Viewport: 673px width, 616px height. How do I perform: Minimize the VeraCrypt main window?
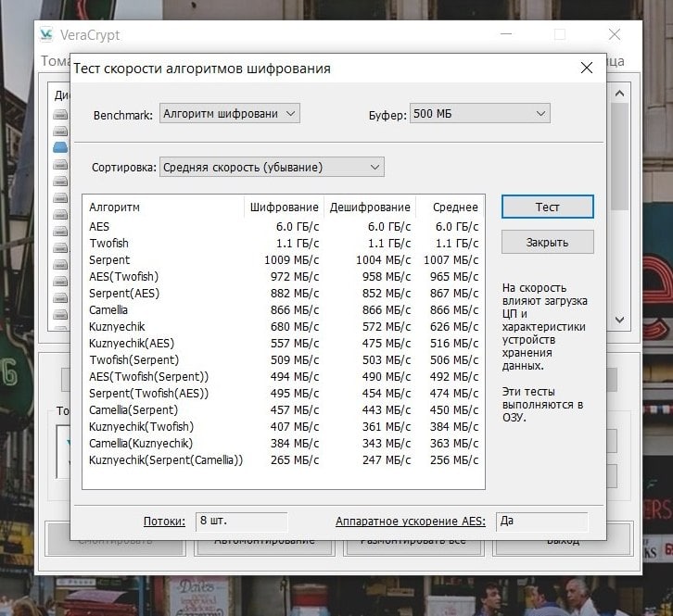pos(506,34)
